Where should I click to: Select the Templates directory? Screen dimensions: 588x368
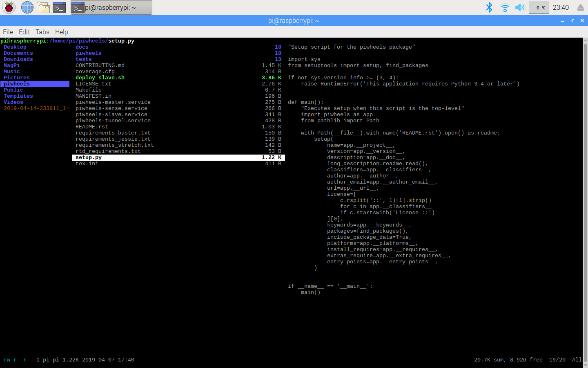click(x=18, y=96)
